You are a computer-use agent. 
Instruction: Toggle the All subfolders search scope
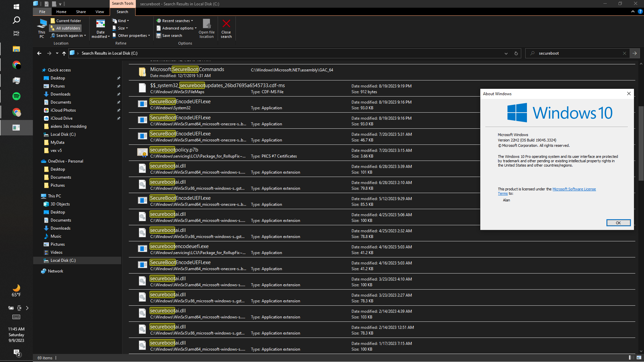pos(65,28)
